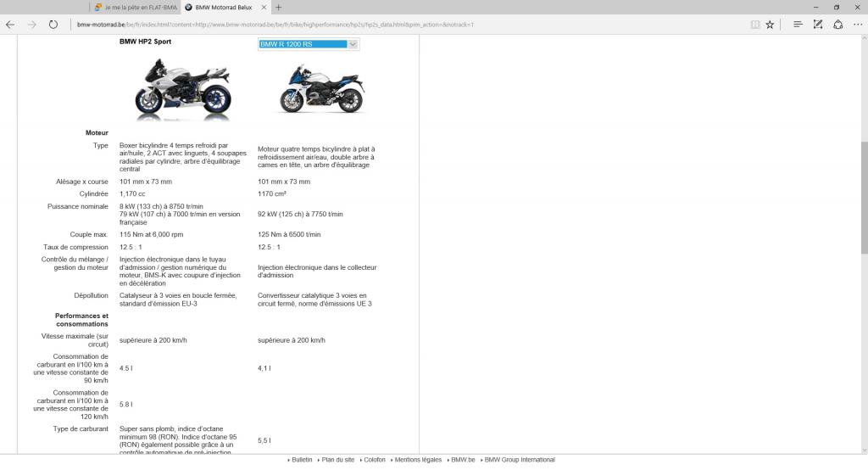This screenshot has width=868, height=470.
Task: Click the '4.5 l' consumption value
Action: pyautogui.click(x=125, y=368)
